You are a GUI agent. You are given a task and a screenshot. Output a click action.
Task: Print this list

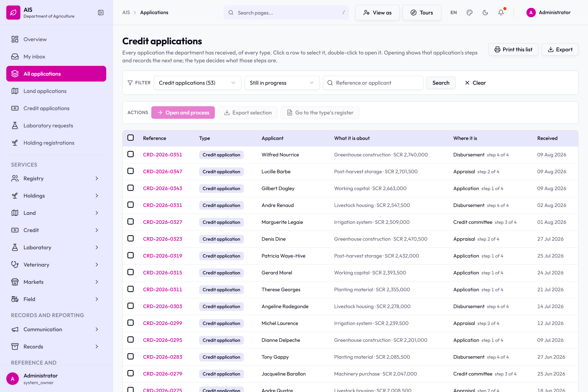(513, 50)
